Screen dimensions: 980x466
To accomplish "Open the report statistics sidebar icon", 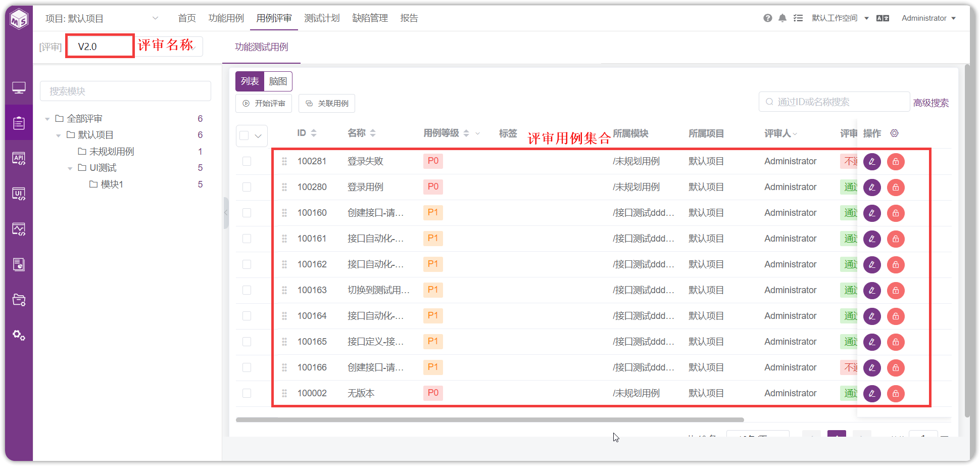I will pyautogui.click(x=19, y=264).
